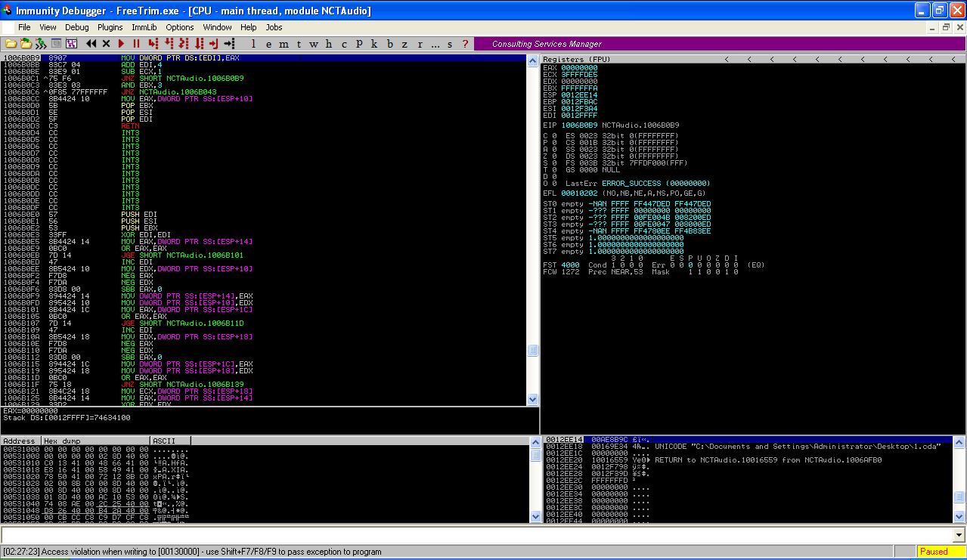Image resolution: width=967 pixels, height=560 pixels.
Task: Show Windows list via 'w' button
Action: 313,44
